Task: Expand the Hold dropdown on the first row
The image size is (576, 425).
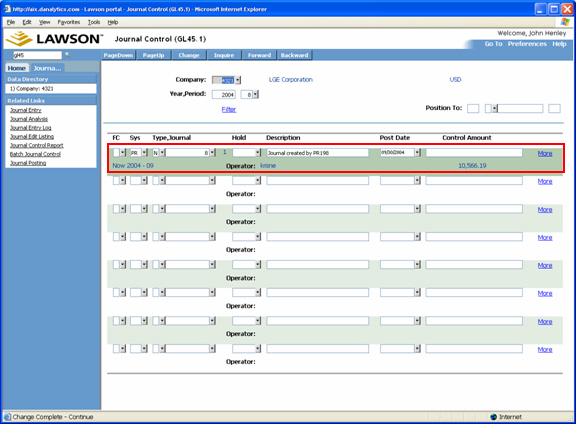Action: [258, 152]
